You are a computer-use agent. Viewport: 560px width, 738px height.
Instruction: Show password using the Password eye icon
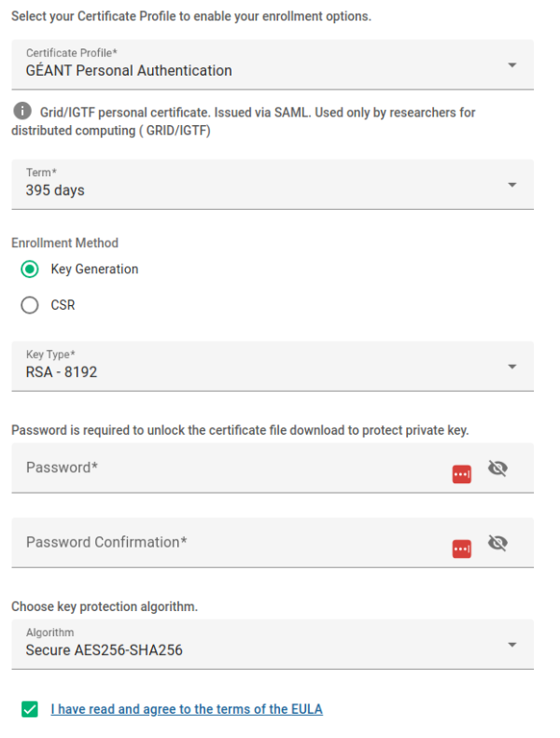coord(497,468)
